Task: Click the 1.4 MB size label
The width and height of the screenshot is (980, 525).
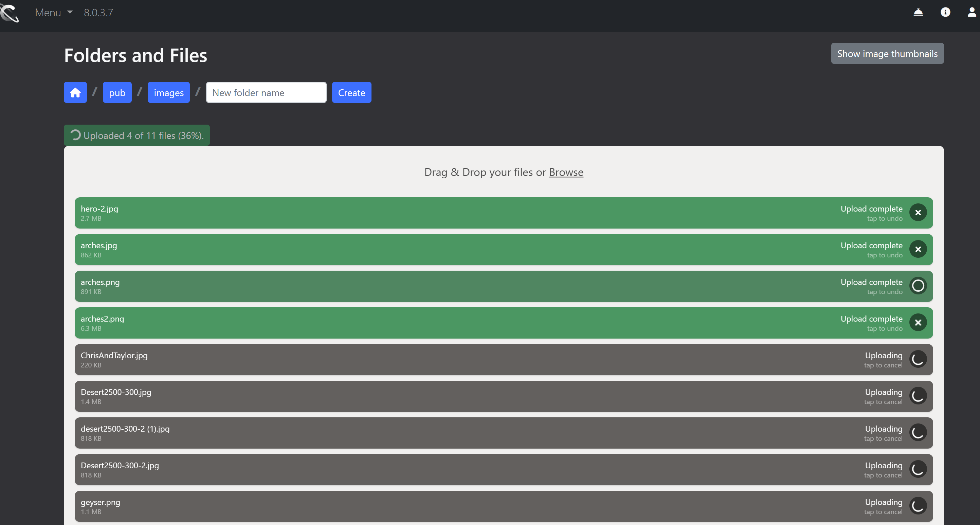Action: coord(91,402)
